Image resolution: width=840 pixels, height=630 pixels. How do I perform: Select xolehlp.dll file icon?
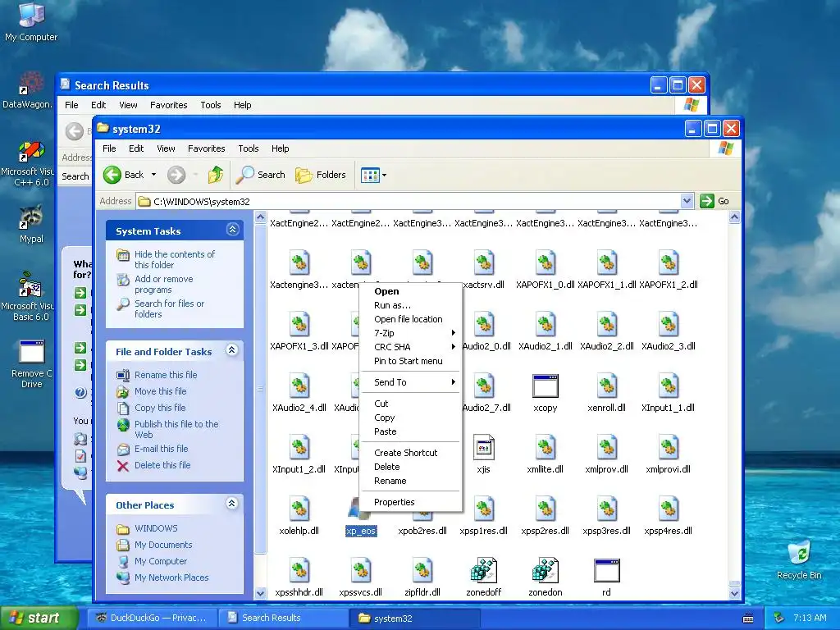coord(299,509)
